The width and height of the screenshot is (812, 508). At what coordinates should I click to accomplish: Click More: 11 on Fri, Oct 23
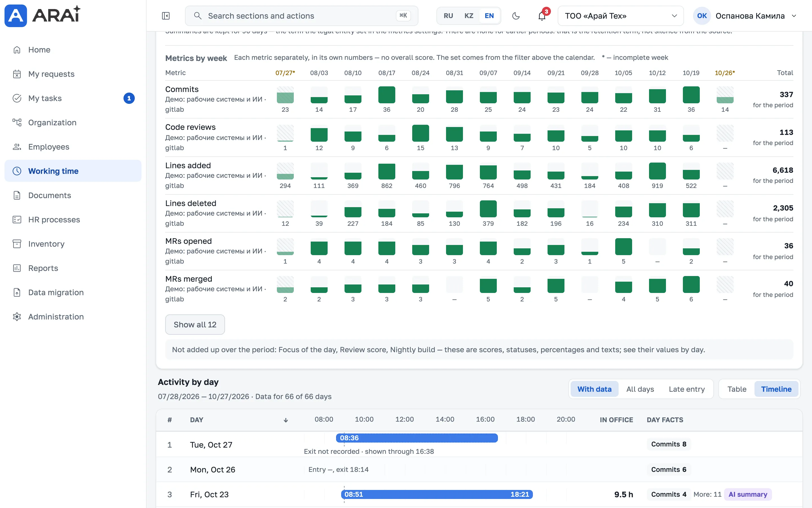(x=707, y=494)
